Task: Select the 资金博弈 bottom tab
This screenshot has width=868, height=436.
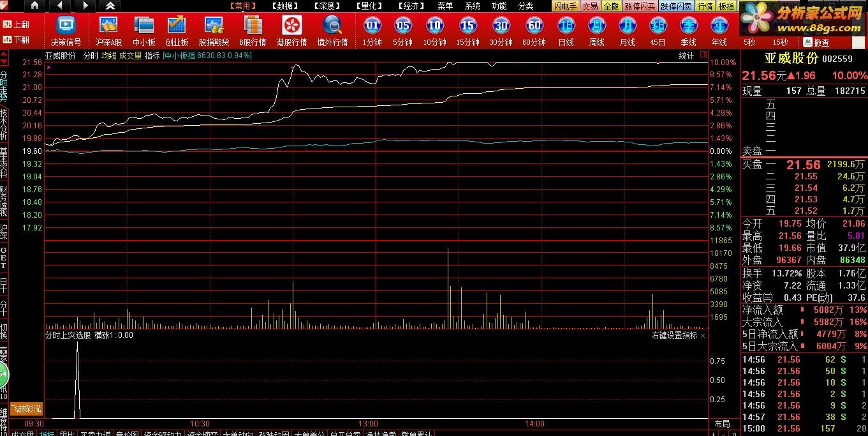Action: coord(202,433)
